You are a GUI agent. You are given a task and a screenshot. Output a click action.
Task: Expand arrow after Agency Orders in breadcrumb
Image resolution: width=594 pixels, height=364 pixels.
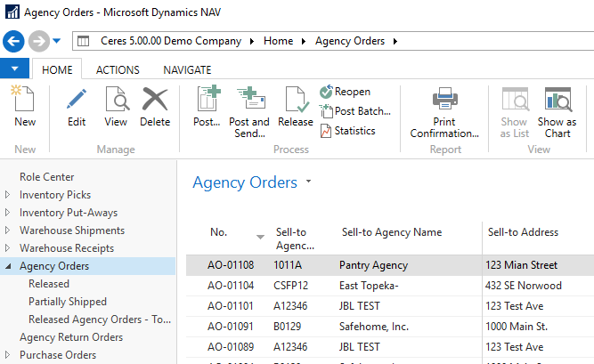[x=395, y=41]
